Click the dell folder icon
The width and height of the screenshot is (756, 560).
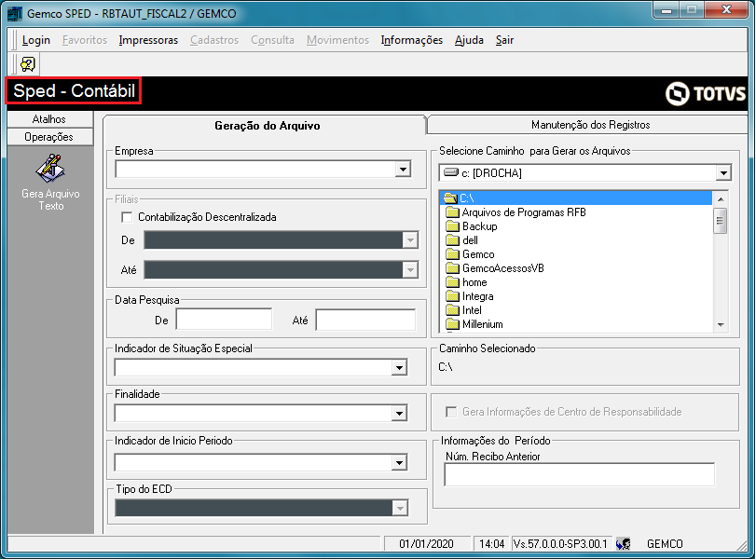(x=452, y=240)
